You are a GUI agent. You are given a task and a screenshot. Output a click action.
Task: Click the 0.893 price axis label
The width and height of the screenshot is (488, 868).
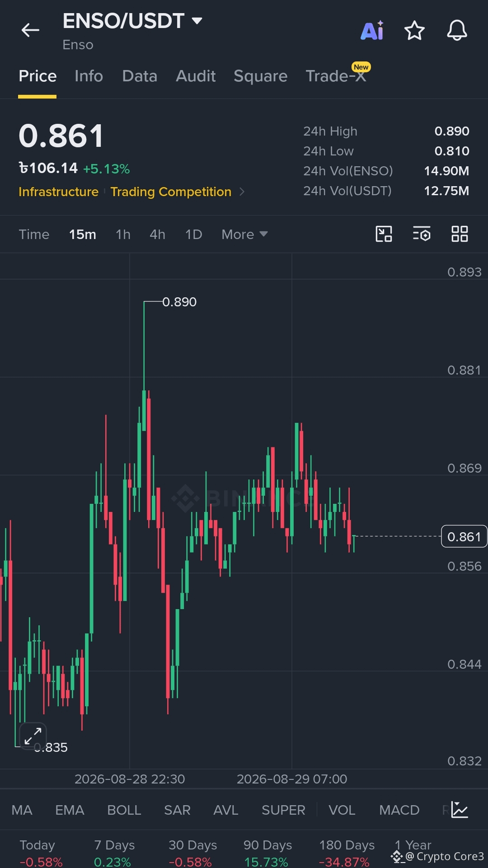[x=465, y=272]
